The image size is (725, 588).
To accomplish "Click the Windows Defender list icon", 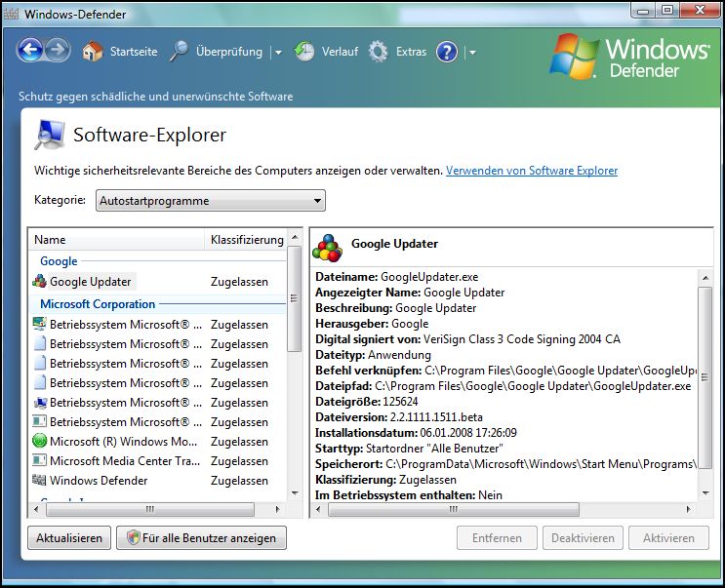I will (x=39, y=480).
